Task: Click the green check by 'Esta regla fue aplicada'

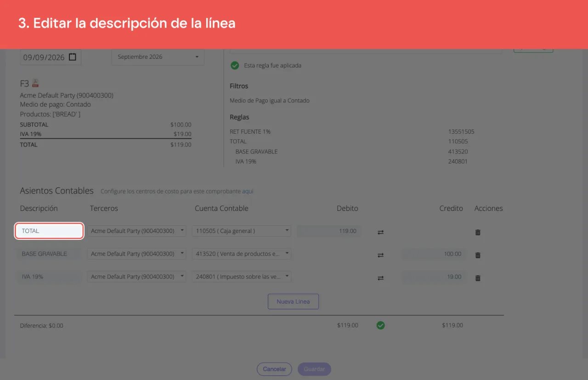Action: point(235,65)
